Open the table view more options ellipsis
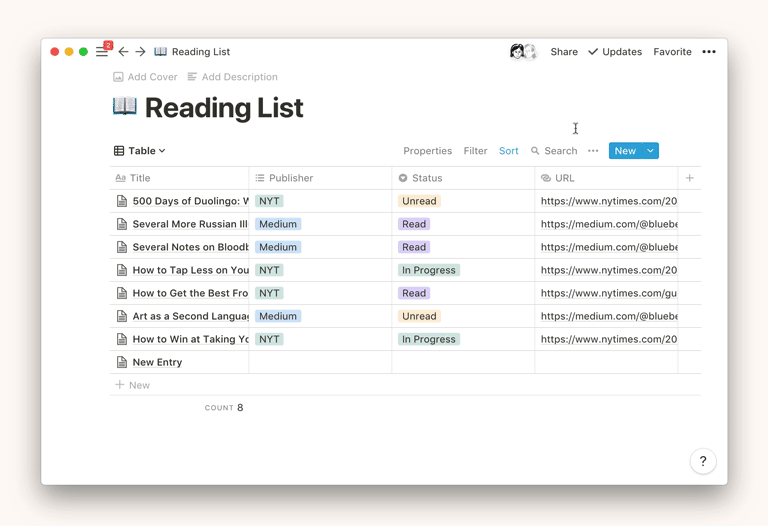The width and height of the screenshot is (768, 526). (593, 151)
